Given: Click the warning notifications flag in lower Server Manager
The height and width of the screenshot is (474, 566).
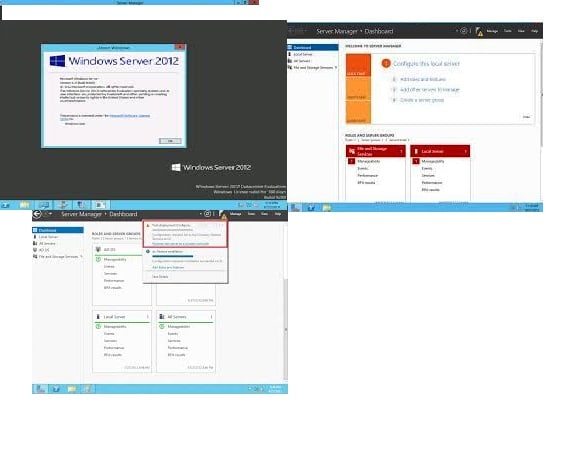Looking at the screenshot, I should [x=222, y=214].
